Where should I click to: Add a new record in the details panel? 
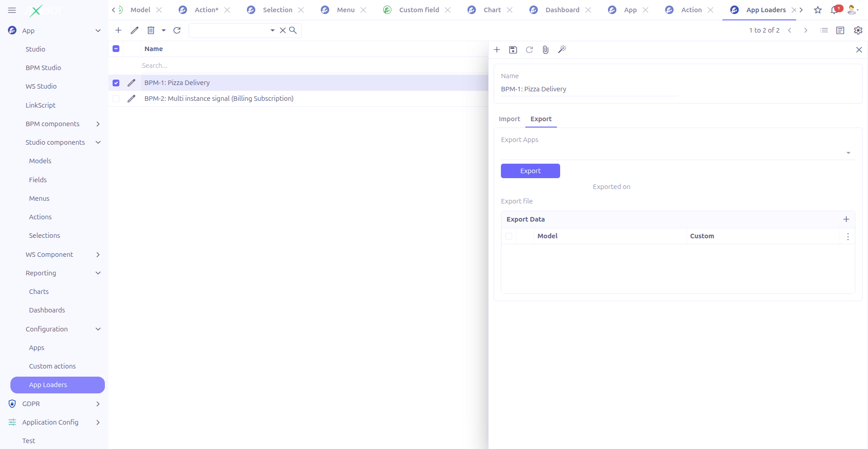[497, 50]
